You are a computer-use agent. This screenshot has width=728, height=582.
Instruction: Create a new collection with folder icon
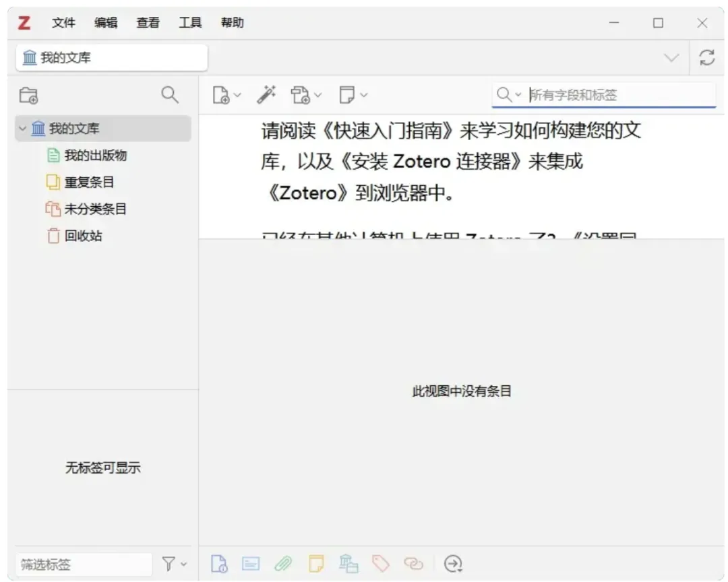point(29,95)
